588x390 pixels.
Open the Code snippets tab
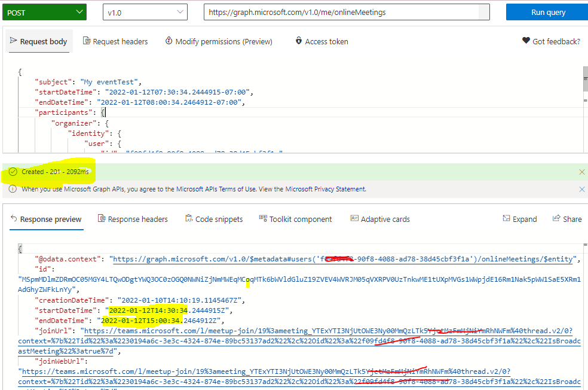(x=214, y=219)
